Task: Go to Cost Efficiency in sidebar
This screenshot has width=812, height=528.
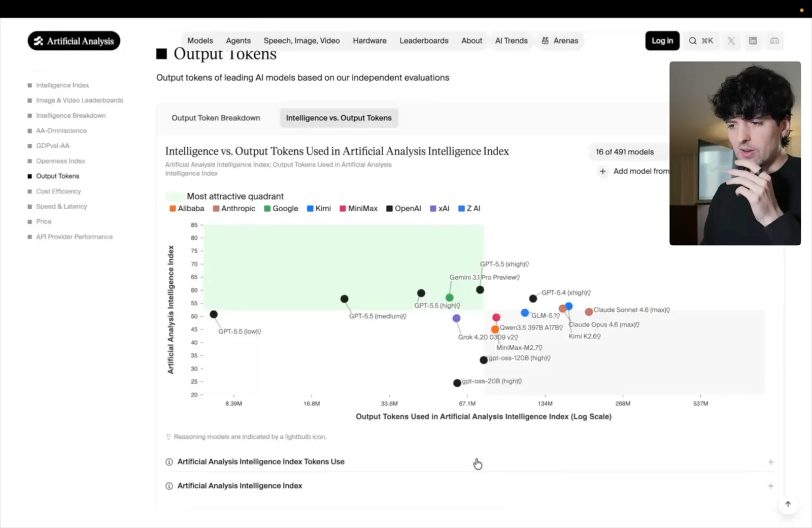Action: click(x=58, y=191)
